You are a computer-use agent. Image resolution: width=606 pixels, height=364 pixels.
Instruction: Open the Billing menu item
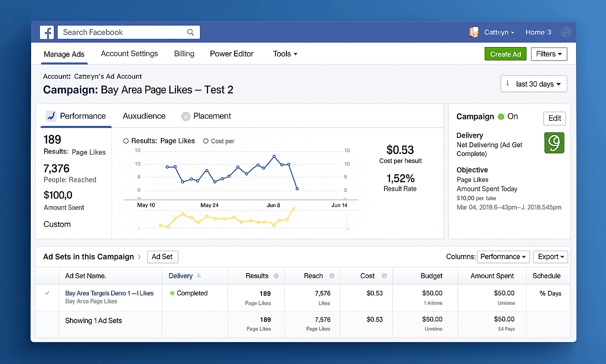point(184,54)
